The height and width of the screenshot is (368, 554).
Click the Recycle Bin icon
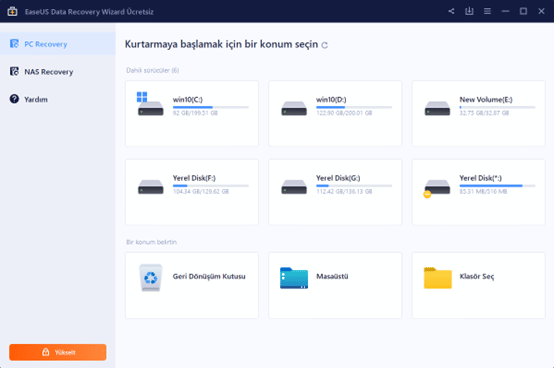151,278
